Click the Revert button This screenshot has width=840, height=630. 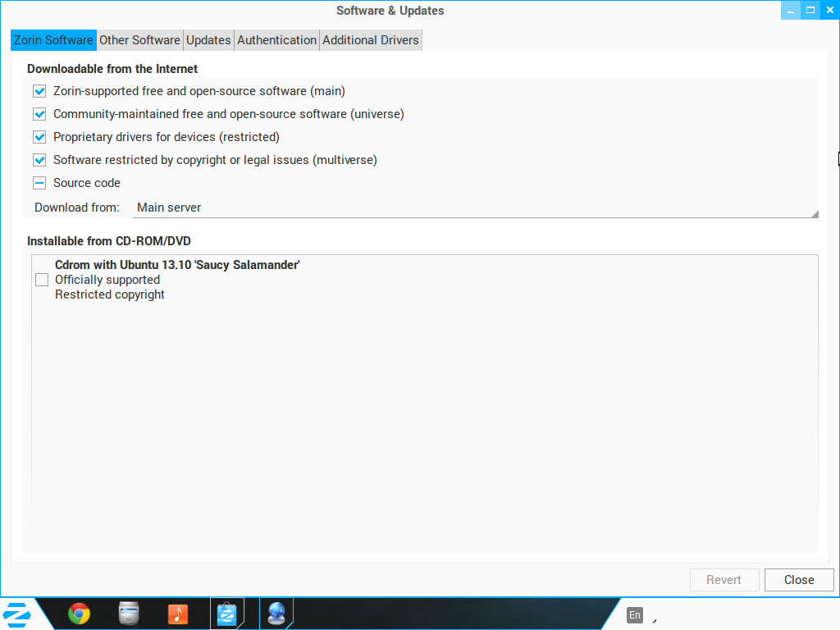coord(724,580)
